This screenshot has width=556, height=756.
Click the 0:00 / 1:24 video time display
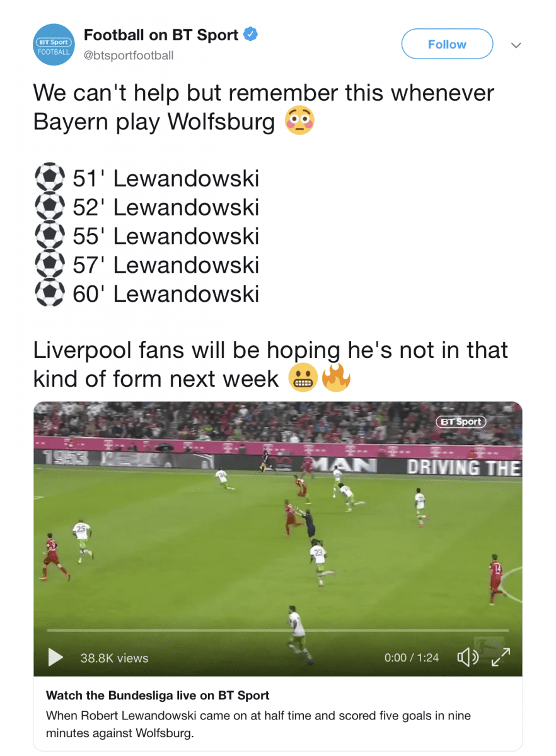pos(412,658)
